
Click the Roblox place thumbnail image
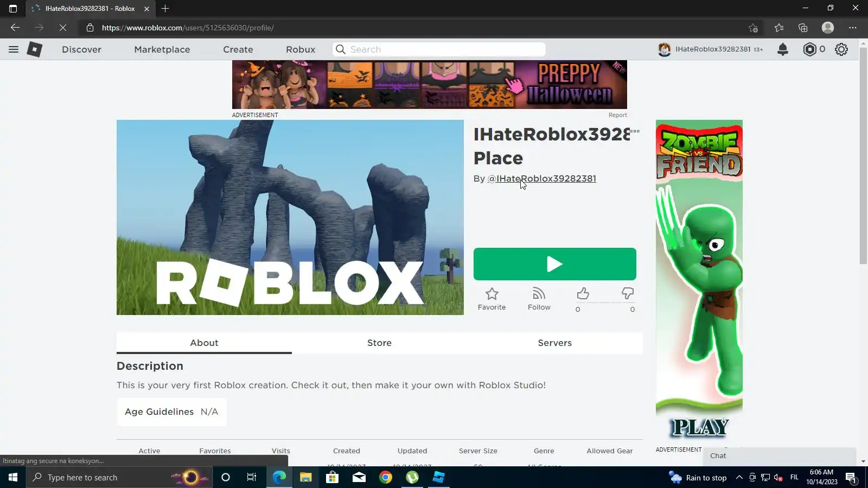tap(290, 217)
